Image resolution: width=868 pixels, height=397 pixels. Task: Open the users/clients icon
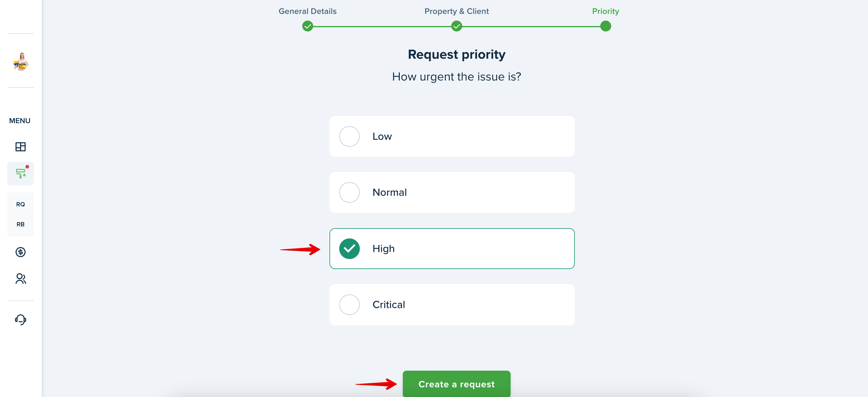[x=21, y=278]
